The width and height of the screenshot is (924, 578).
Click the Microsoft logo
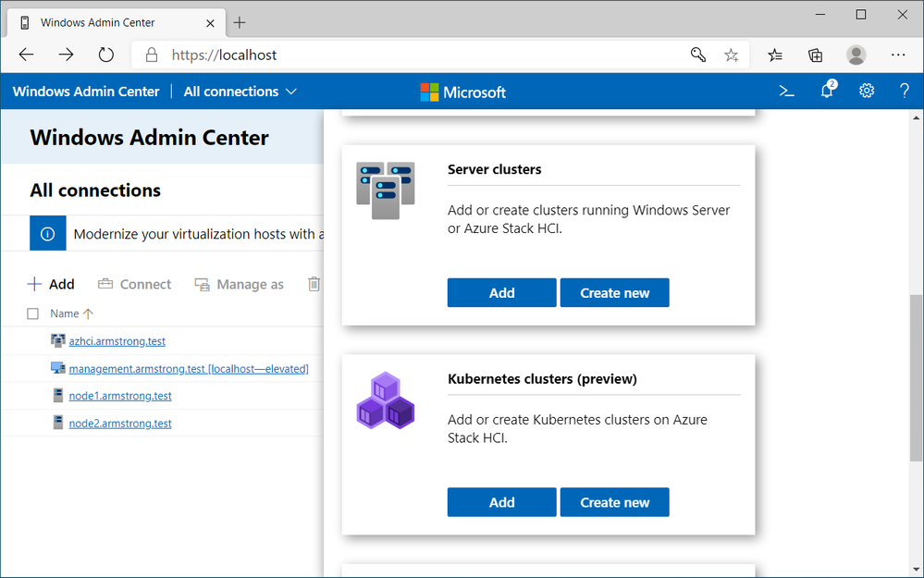pyautogui.click(x=462, y=92)
